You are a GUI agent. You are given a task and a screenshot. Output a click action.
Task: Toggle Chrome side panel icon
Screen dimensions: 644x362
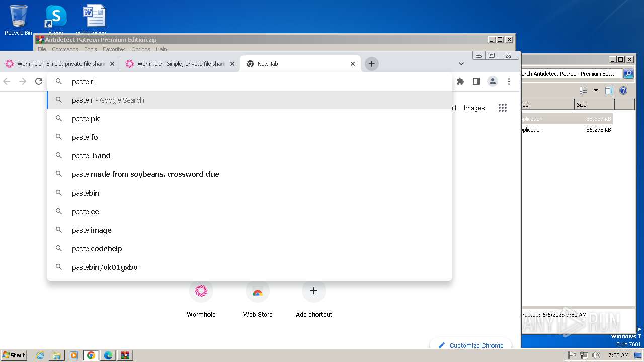click(476, 81)
